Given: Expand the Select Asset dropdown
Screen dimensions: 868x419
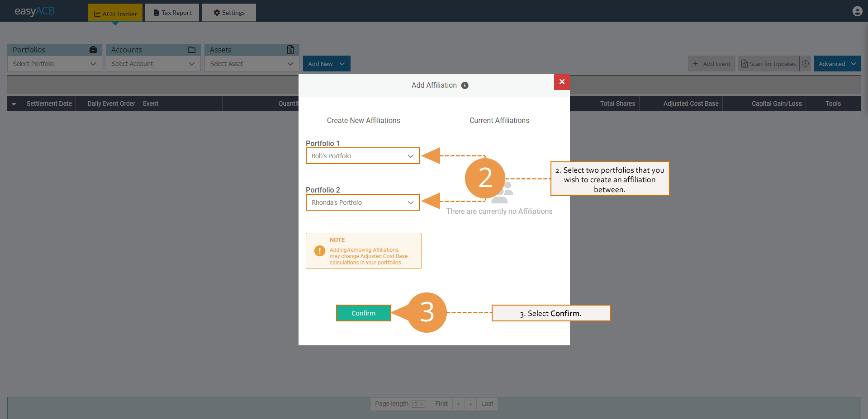Looking at the screenshot, I should point(251,64).
